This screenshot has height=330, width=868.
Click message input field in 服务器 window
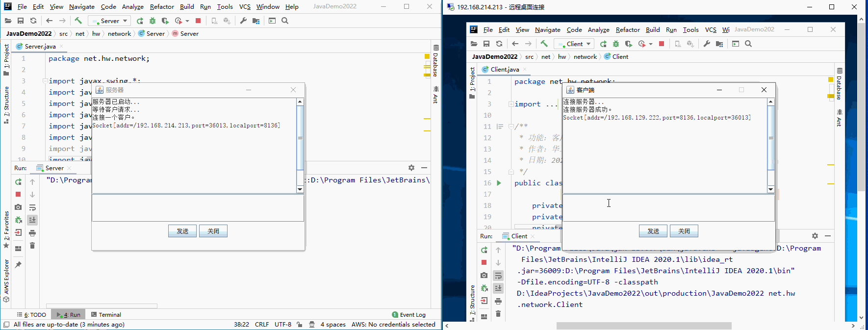[x=198, y=208]
